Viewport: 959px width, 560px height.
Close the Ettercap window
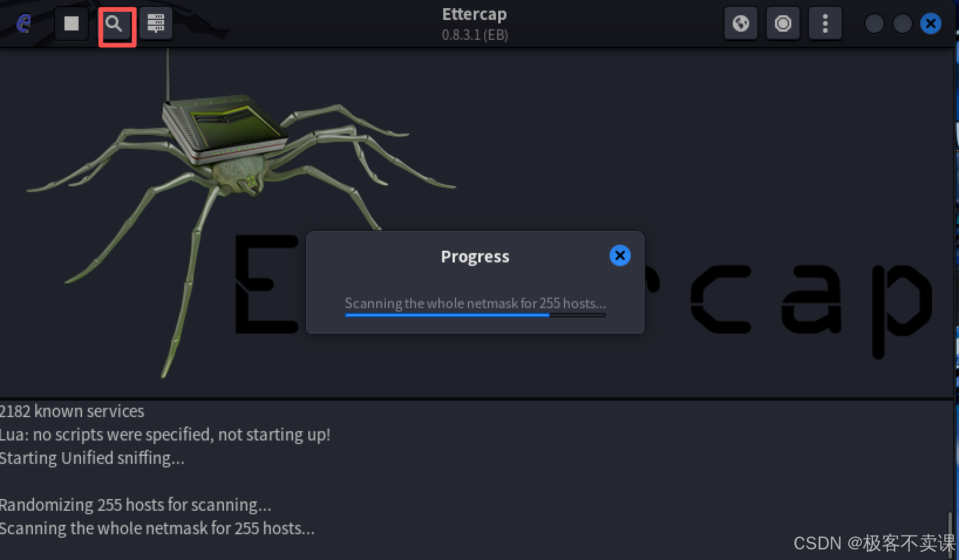[930, 23]
